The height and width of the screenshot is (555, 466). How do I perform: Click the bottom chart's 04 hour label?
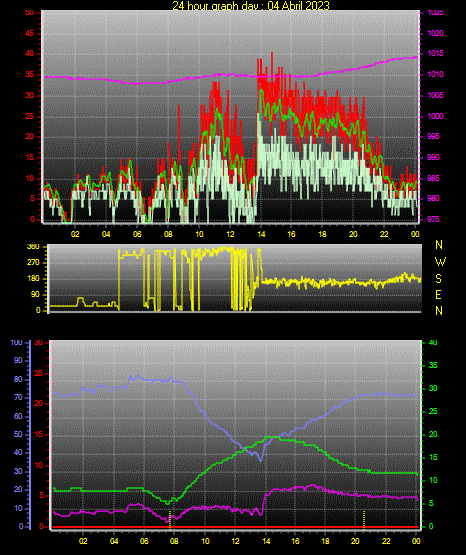[x=114, y=541]
